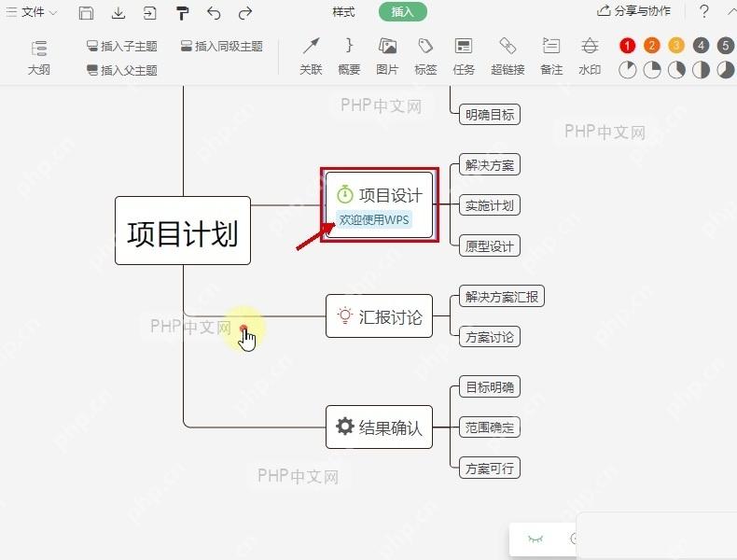Redo the last action
The width and height of the screenshot is (737, 560).
click(244, 13)
